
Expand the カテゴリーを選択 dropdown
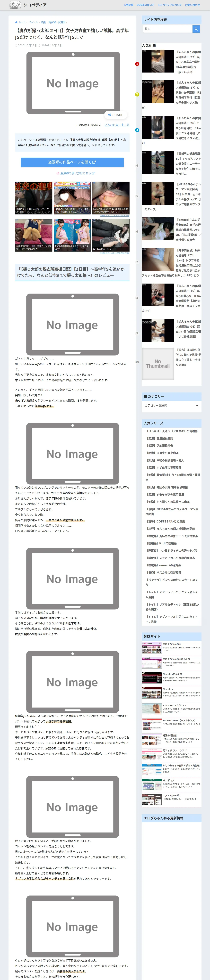point(172,406)
